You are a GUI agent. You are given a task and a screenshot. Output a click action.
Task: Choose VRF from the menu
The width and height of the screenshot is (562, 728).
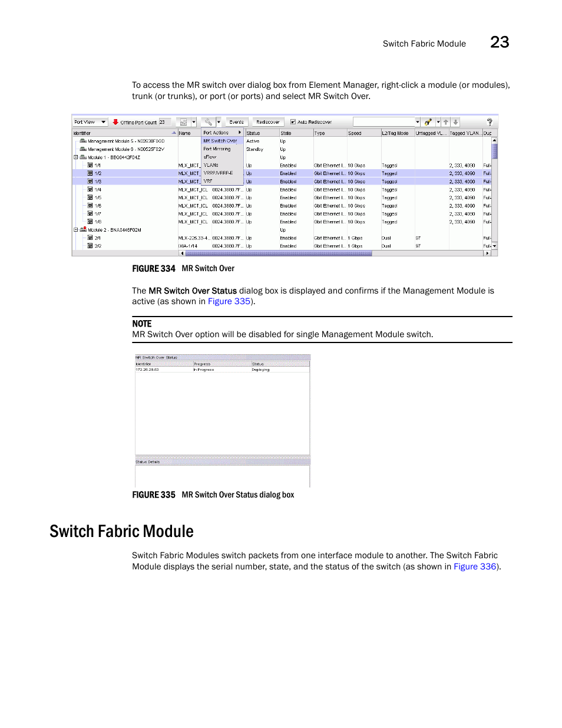point(222,181)
